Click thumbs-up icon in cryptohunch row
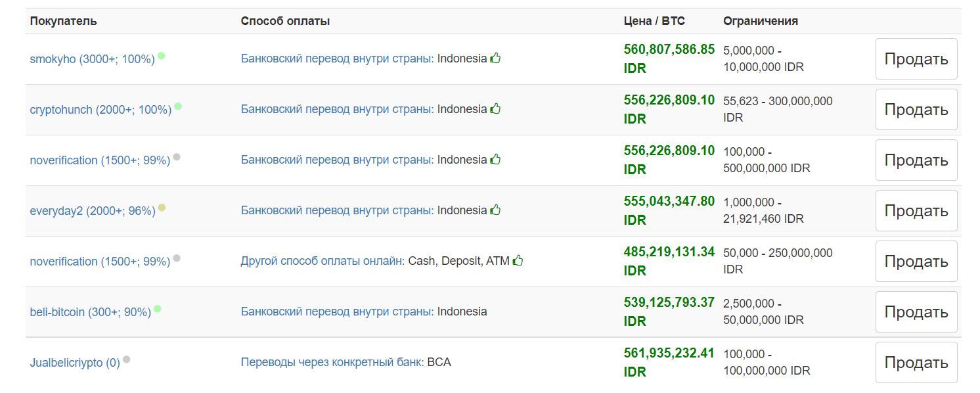The height and width of the screenshot is (393, 980). coord(495,108)
